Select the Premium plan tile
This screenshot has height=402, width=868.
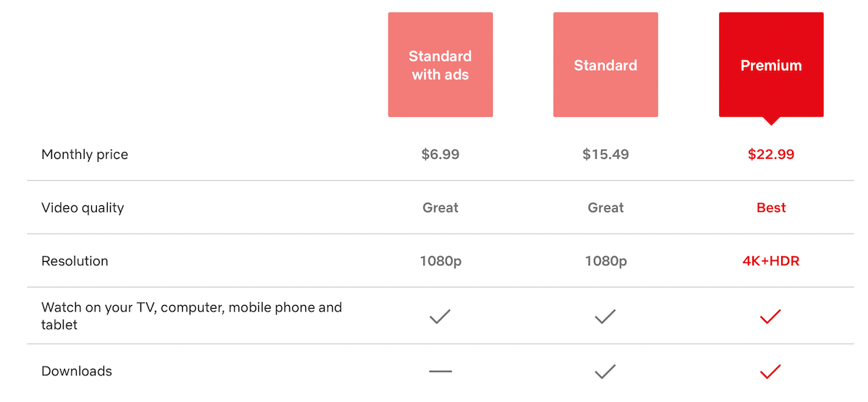[x=771, y=64]
